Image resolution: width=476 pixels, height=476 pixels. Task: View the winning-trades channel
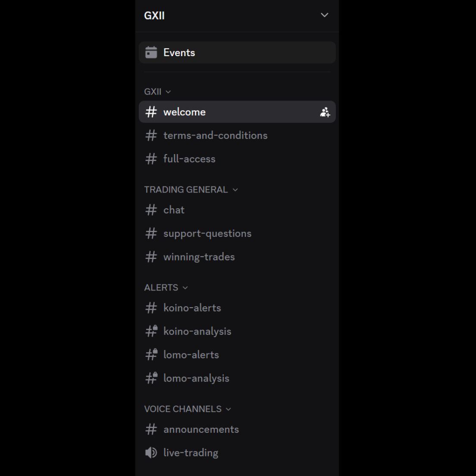(237, 257)
